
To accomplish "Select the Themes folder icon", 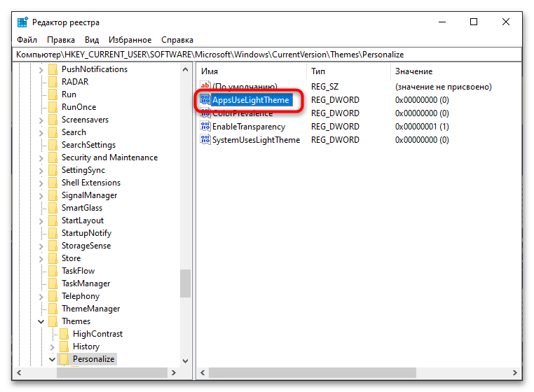I will [53, 321].
